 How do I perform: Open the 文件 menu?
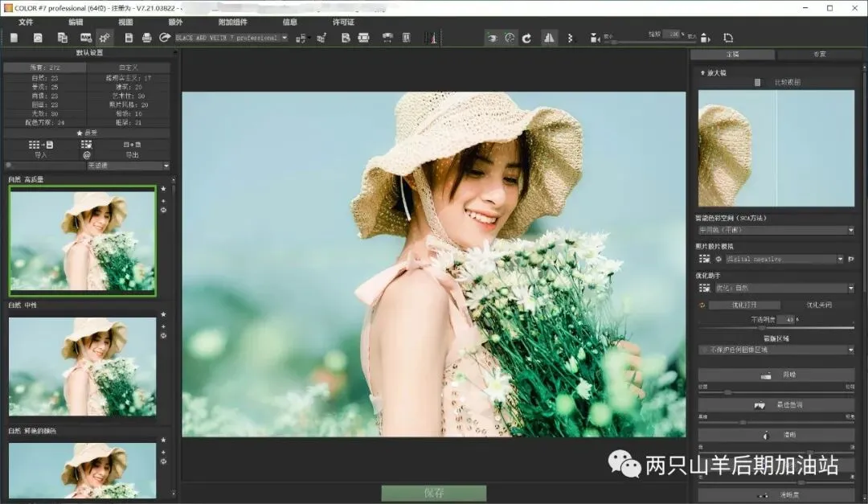(x=26, y=23)
